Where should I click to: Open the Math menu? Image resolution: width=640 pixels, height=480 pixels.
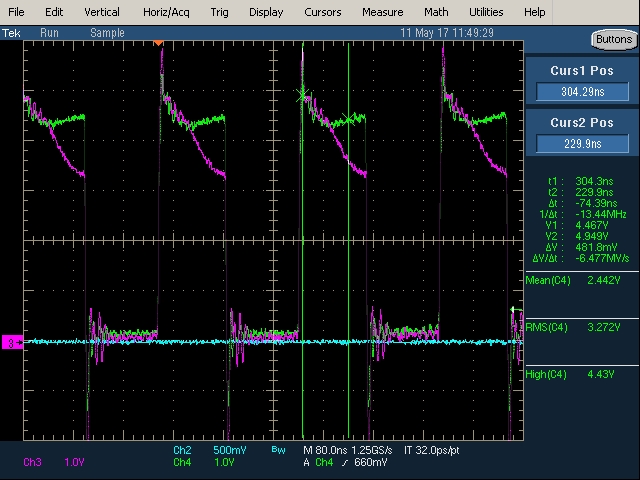click(436, 12)
